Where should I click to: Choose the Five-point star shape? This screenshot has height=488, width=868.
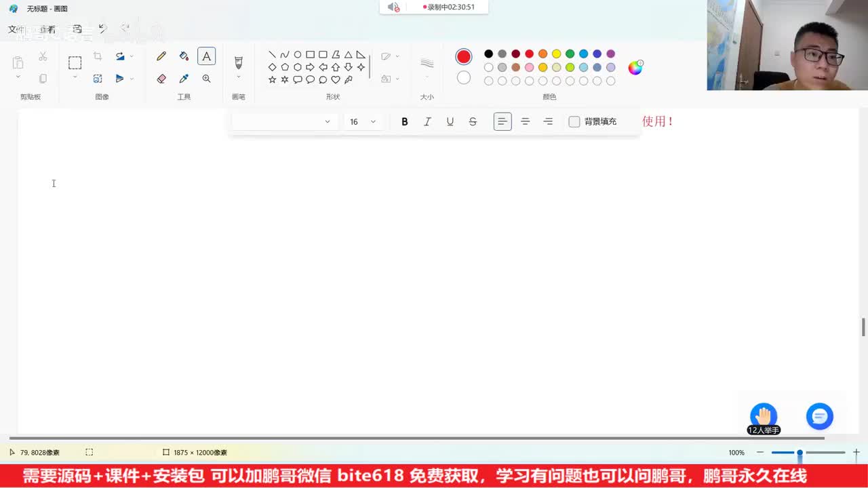(x=272, y=79)
